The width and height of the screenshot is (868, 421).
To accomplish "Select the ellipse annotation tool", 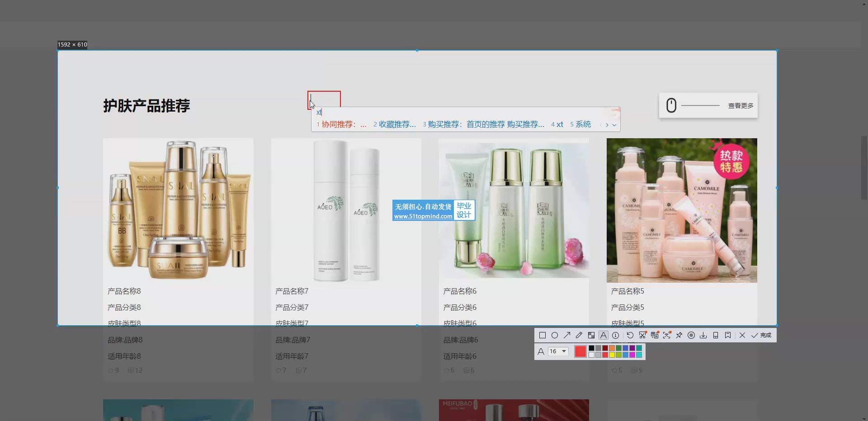I will coord(555,335).
